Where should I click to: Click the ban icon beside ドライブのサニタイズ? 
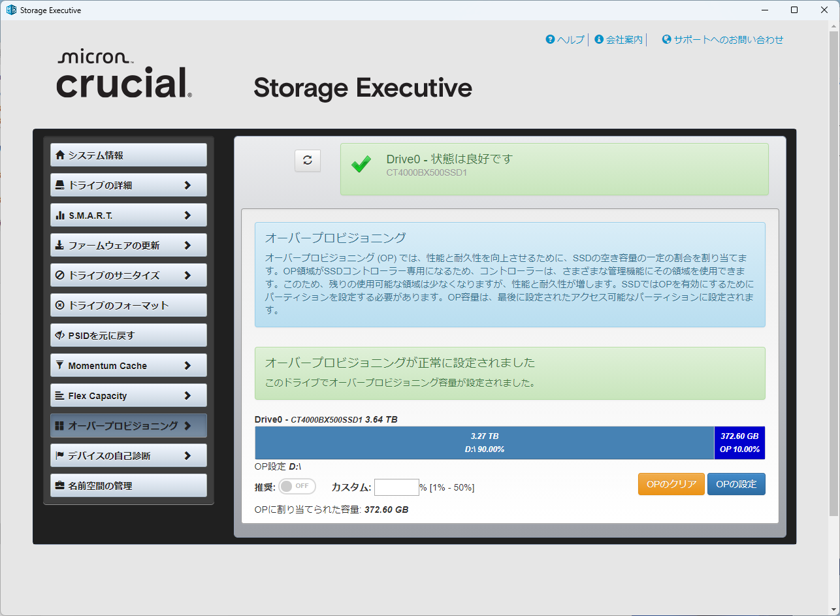pyautogui.click(x=60, y=276)
